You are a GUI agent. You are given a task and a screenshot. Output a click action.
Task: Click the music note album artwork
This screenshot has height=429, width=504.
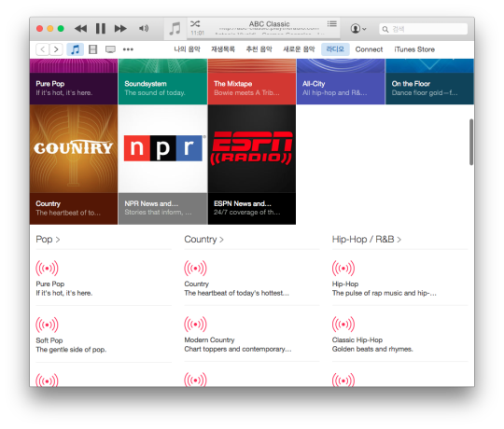(x=175, y=29)
